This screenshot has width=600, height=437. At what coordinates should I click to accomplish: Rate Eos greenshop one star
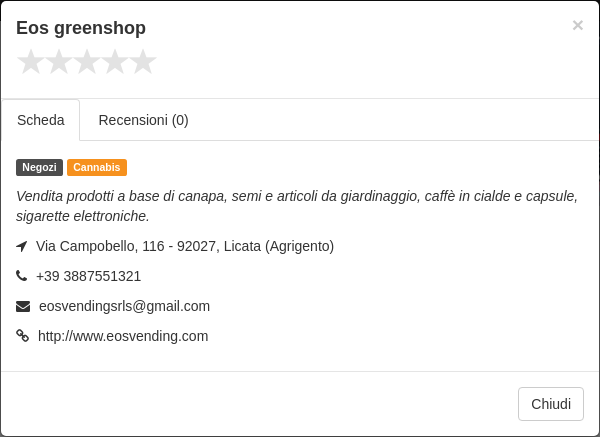(x=31, y=62)
